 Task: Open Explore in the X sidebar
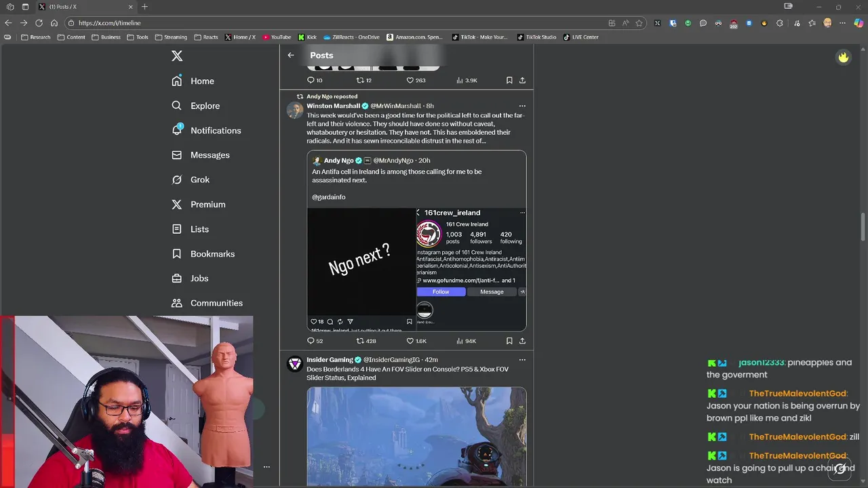point(196,106)
